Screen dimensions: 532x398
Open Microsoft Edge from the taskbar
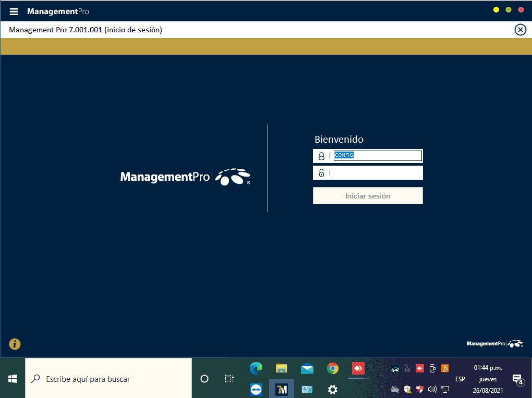pyautogui.click(x=256, y=368)
